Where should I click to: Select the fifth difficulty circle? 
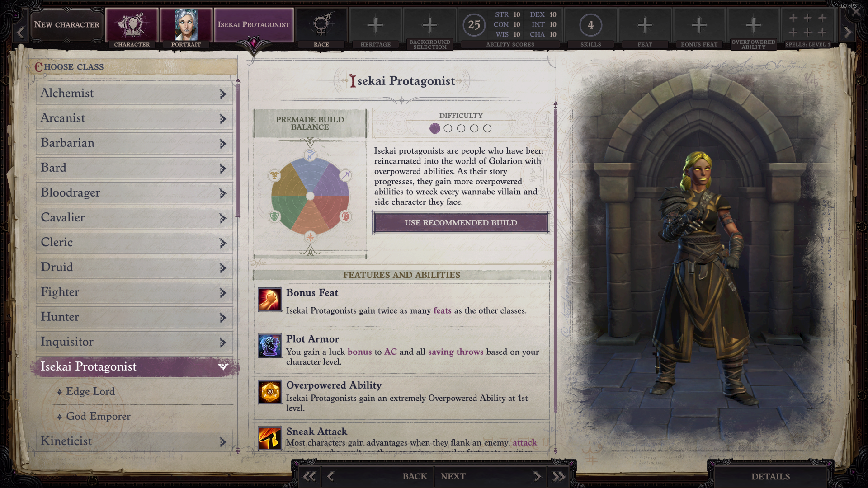point(487,129)
